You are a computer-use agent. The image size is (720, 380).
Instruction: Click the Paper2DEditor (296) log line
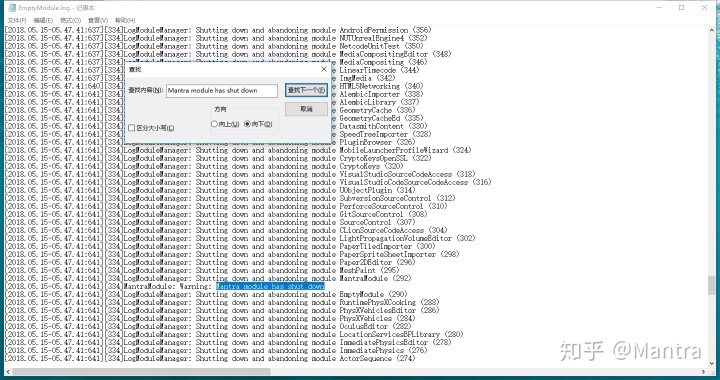click(210, 262)
